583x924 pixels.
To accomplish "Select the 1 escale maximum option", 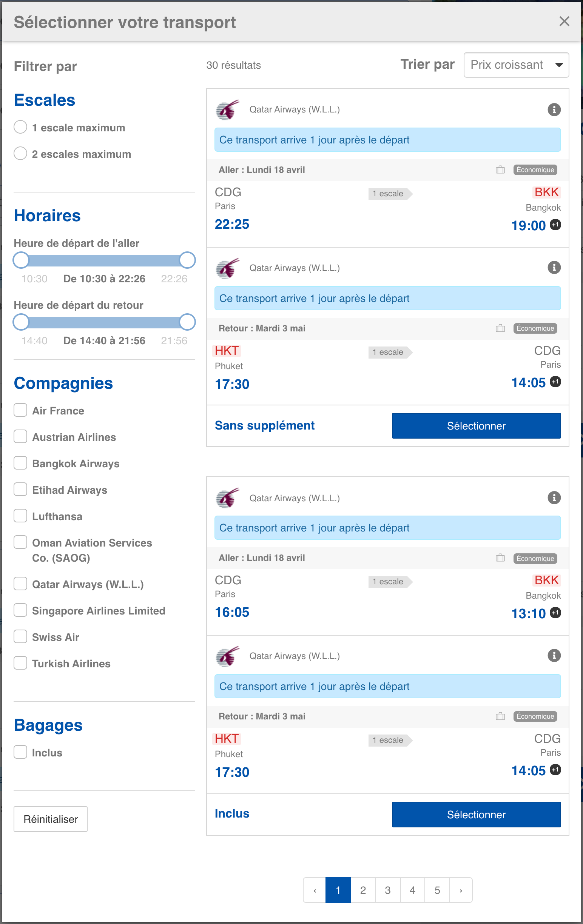I will click(x=21, y=127).
